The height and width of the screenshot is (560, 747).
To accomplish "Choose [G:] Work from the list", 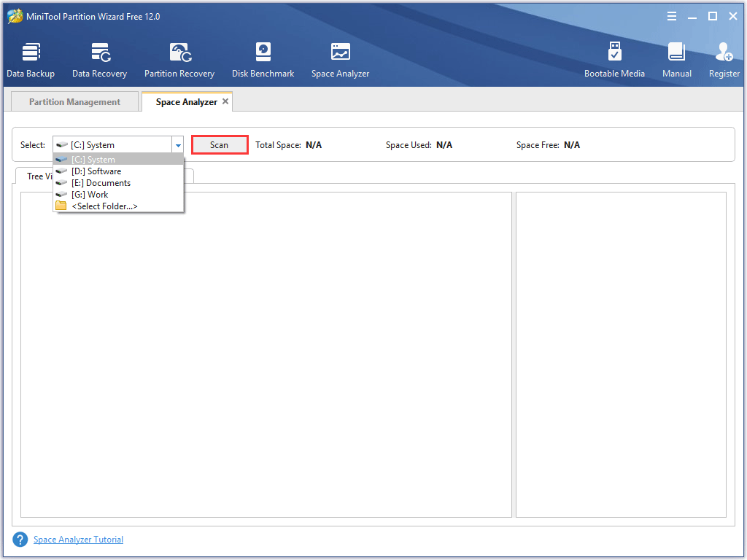I will [118, 194].
